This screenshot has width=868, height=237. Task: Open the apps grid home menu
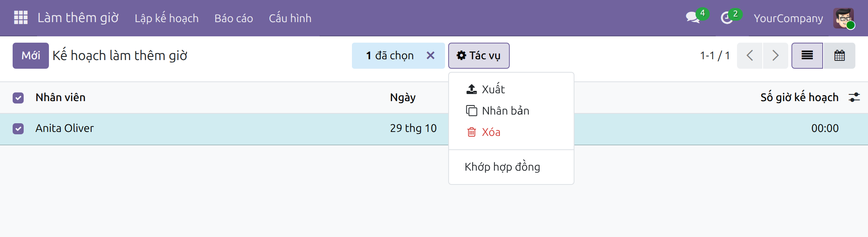(x=21, y=18)
